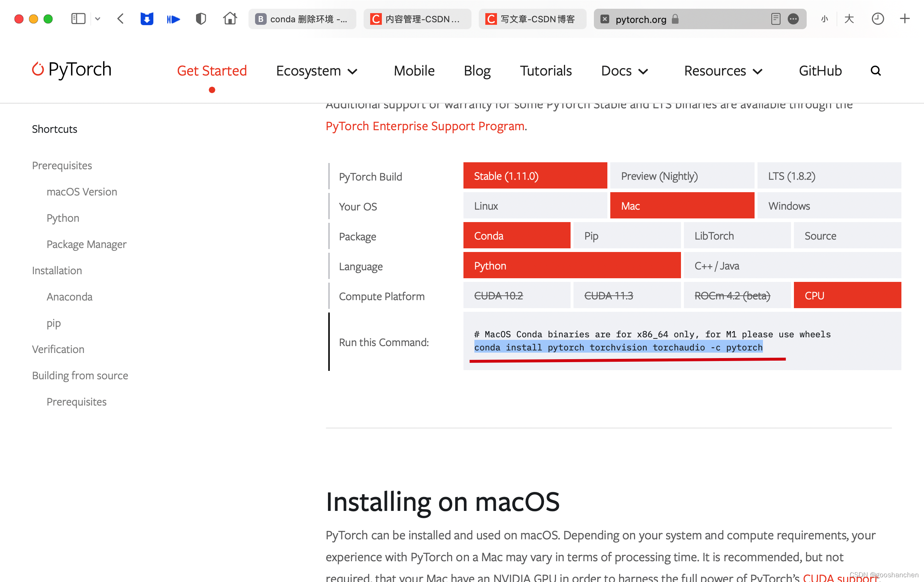The height and width of the screenshot is (582, 924).
Task: Click the blue play extension icon
Action: point(173,19)
